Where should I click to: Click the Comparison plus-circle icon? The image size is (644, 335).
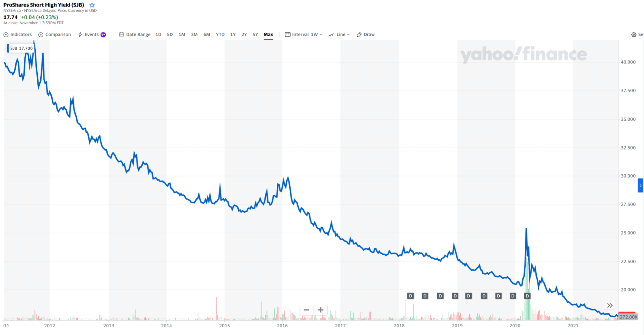[x=41, y=35]
